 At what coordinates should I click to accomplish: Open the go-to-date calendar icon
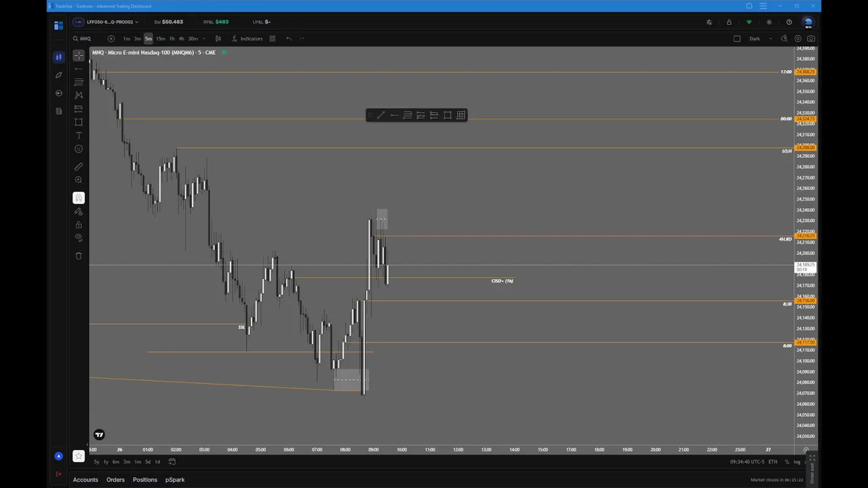click(172, 462)
